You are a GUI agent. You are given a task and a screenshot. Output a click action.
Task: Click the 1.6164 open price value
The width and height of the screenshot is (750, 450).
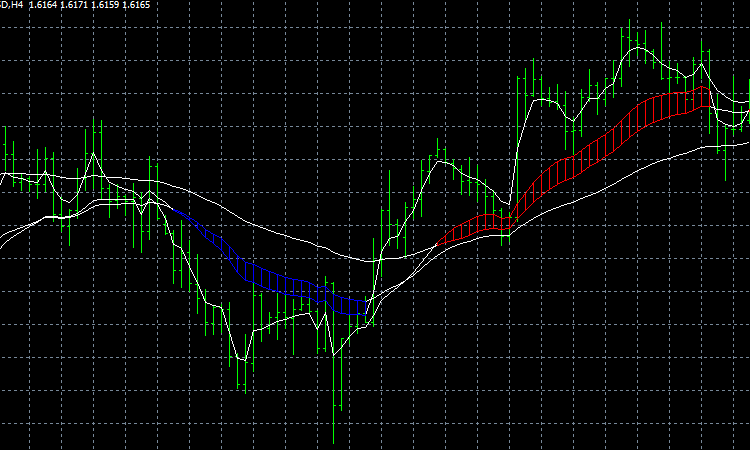coord(43,5)
